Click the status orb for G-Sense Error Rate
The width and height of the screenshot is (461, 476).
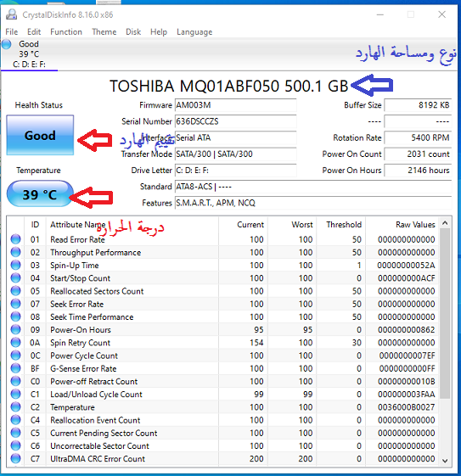point(15,368)
